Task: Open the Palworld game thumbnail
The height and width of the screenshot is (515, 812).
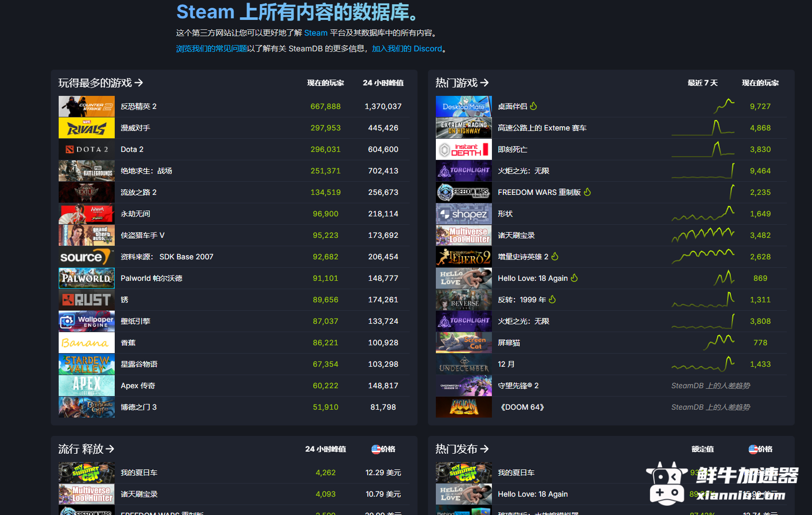Action: click(x=86, y=278)
